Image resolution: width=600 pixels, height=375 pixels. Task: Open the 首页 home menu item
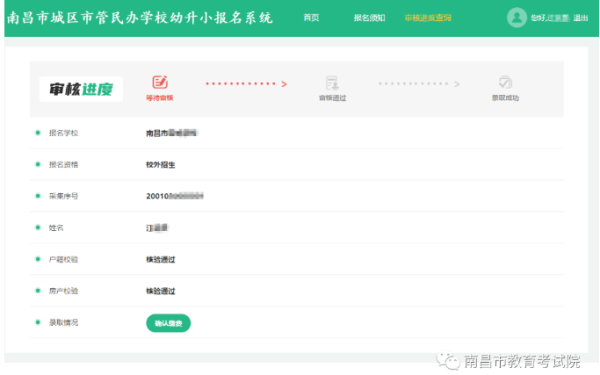coord(311,18)
